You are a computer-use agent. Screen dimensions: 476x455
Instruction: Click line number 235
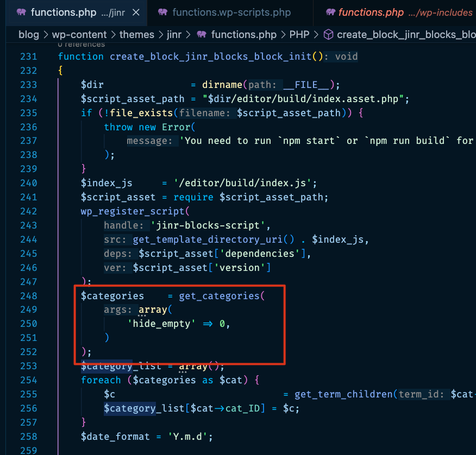tap(29, 113)
